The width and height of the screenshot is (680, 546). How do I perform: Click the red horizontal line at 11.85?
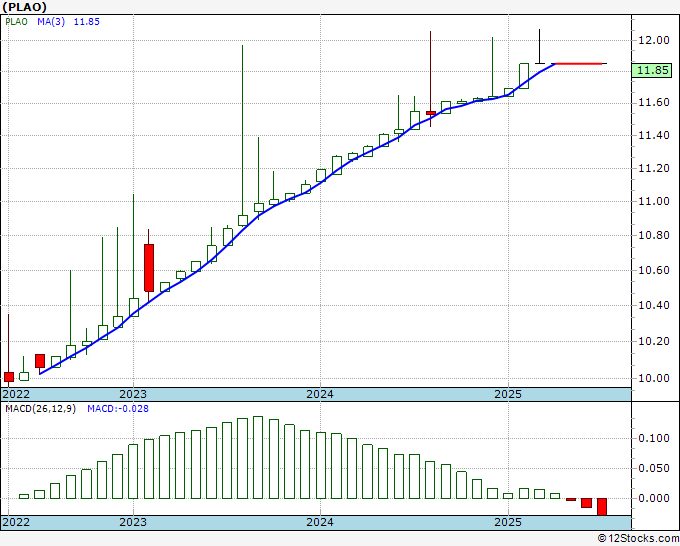pyautogui.click(x=578, y=64)
